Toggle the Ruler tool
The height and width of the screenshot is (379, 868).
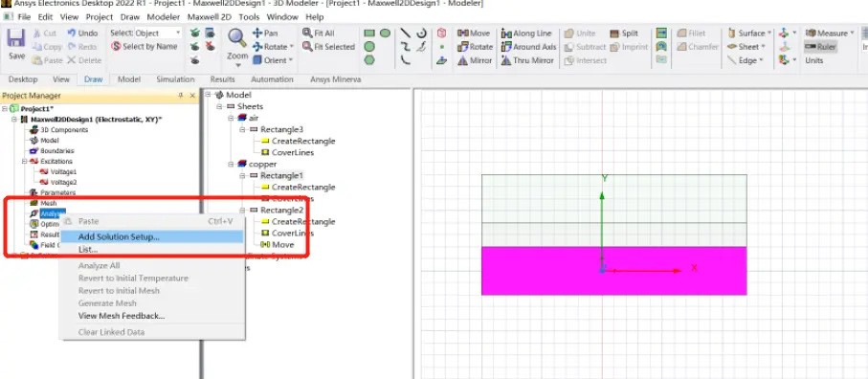click(820, 47)
